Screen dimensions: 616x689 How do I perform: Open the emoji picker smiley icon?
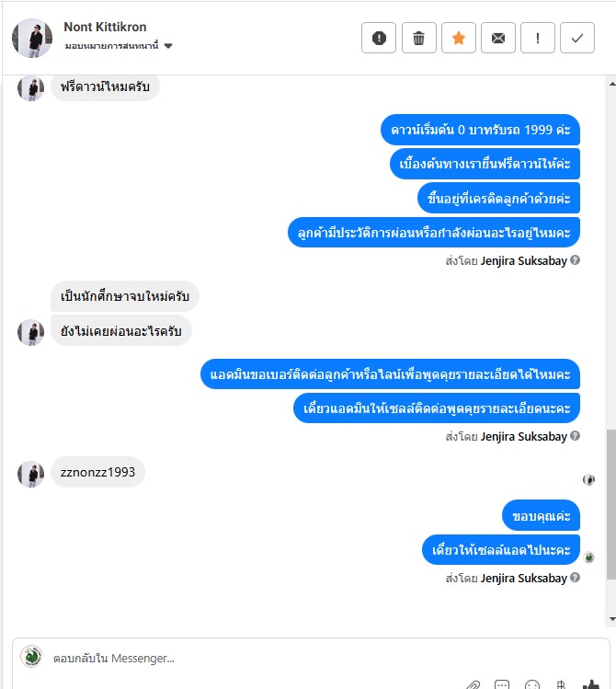coord(531,685)
